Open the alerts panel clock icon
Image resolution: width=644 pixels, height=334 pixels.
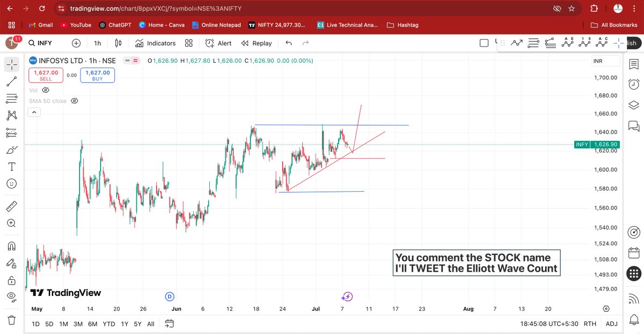click(x=634, y=84)
